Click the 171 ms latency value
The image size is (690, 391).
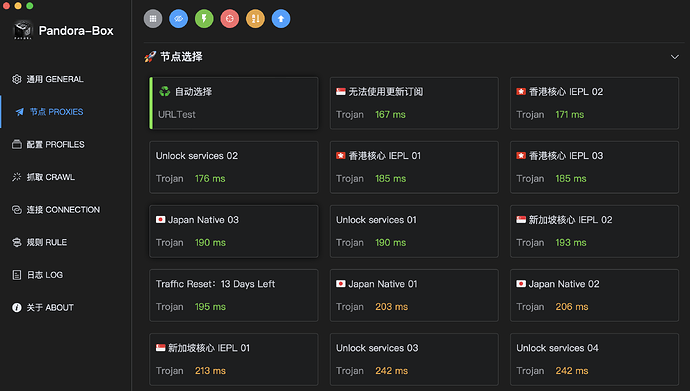[x=570, y=114]
